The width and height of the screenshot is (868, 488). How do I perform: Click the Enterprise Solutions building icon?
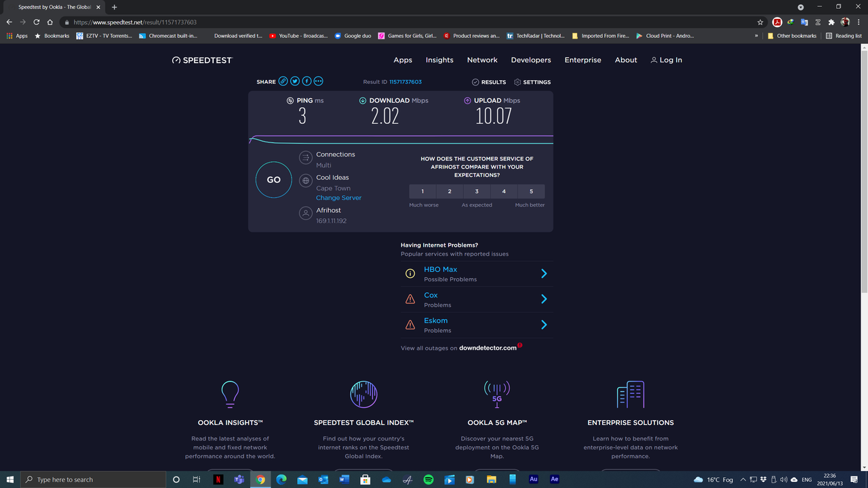631,394
